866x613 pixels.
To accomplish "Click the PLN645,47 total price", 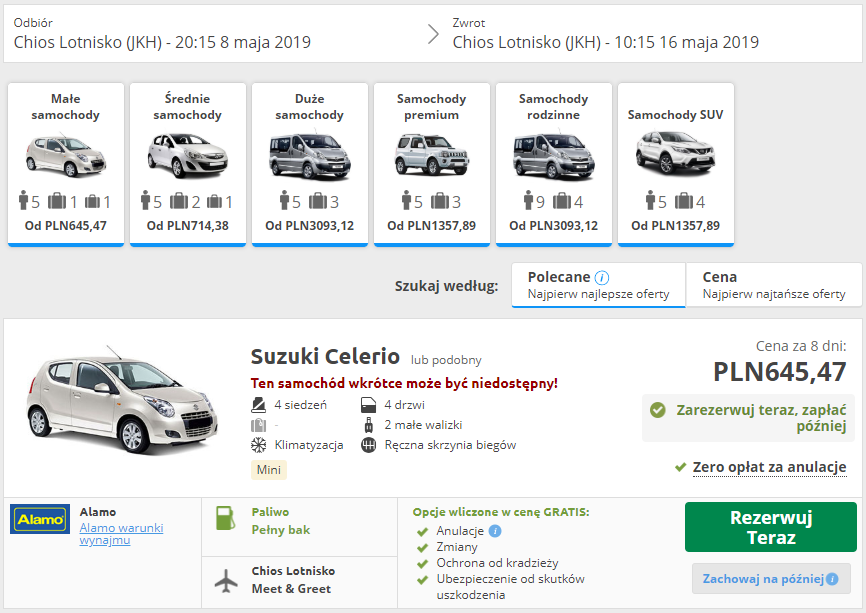I will coord(779,372).
